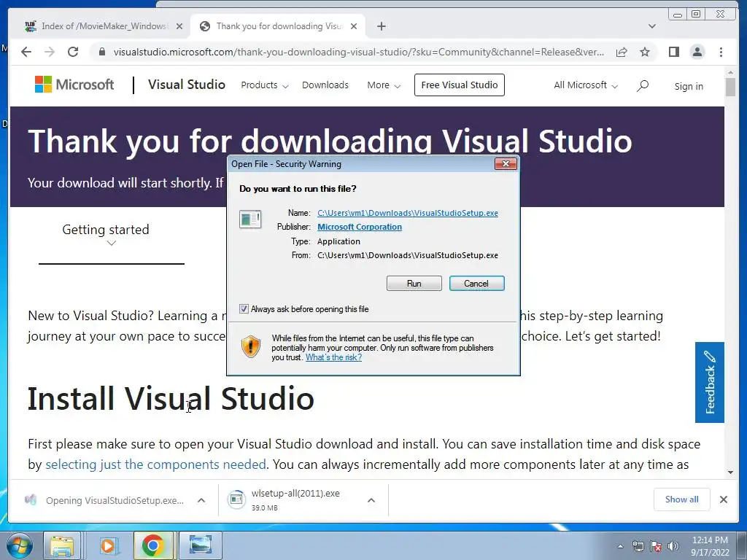The image size is (747, 560).
Task: Open tab search dropdown chevron
Action: pyautogui.click(x=651, y=26)
